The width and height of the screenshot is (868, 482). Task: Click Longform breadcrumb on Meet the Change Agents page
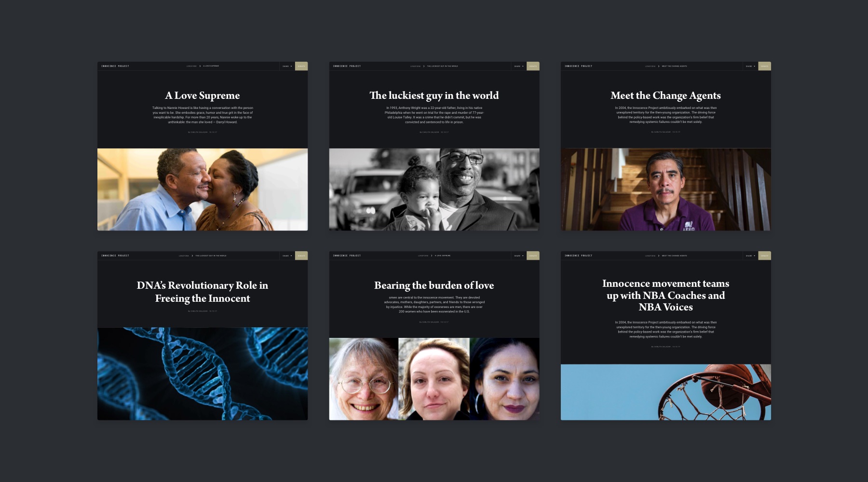(650, 66)
